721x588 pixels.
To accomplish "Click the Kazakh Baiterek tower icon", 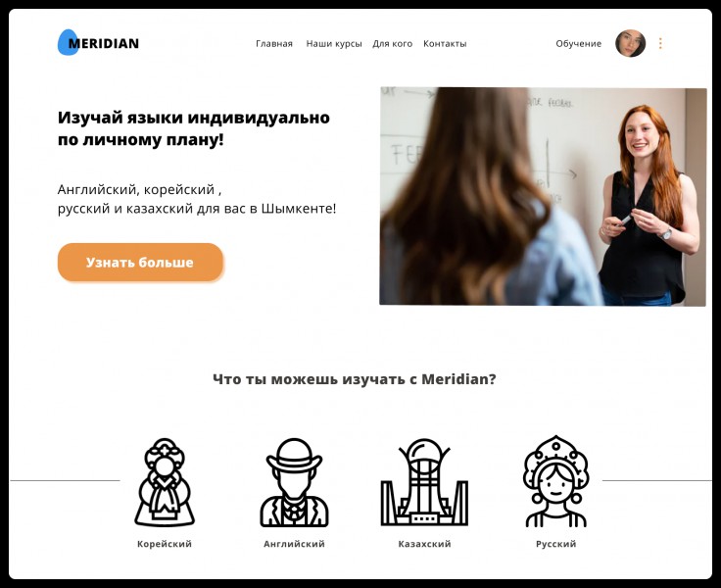I will tap(424, 482).
